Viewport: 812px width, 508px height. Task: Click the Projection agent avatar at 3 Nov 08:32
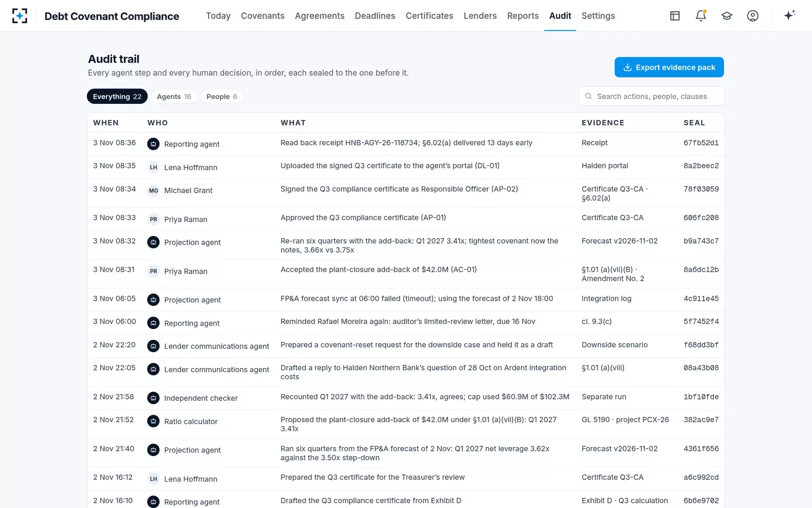point(153,242)
